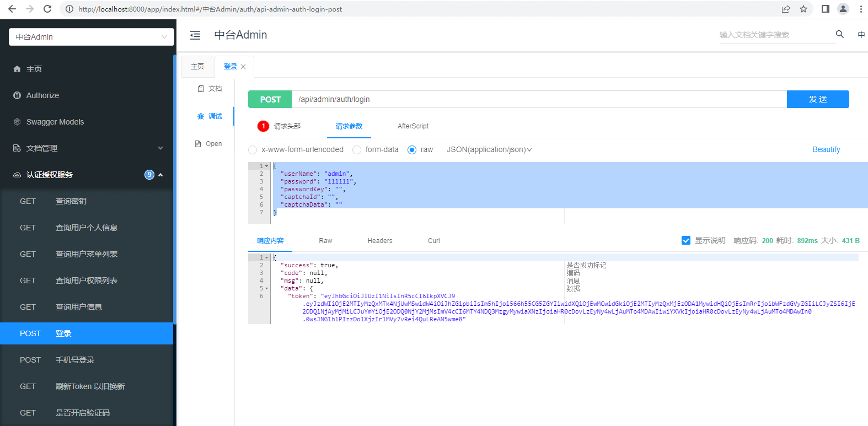
Task: Fold line 1 in the response viewer
Action: click(267, 257)
